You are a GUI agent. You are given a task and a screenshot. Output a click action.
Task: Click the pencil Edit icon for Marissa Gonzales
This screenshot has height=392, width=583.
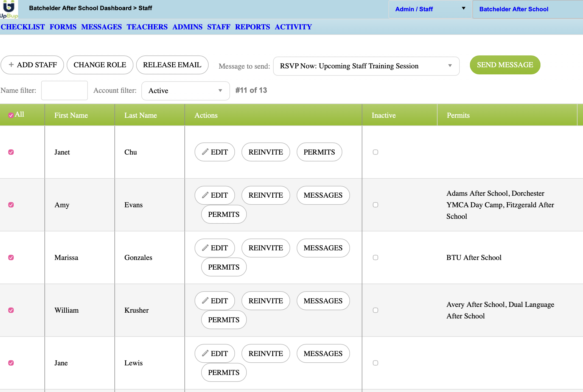(205, 248)
